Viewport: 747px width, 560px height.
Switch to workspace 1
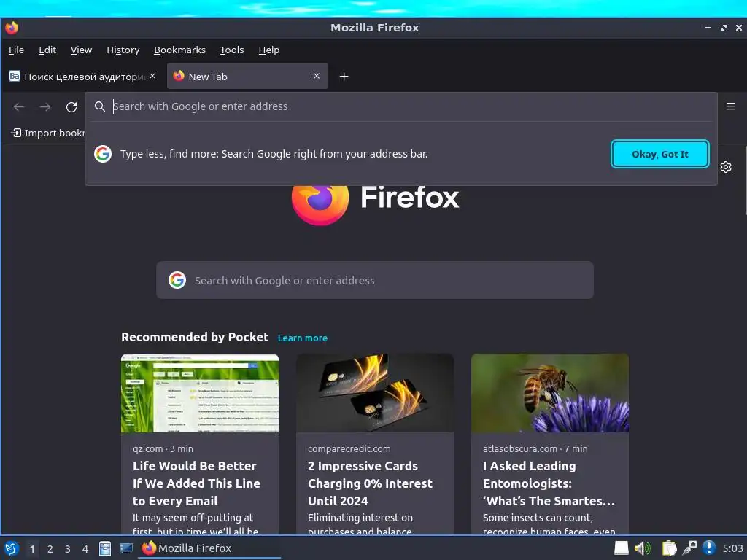click(x=32, y=549)
